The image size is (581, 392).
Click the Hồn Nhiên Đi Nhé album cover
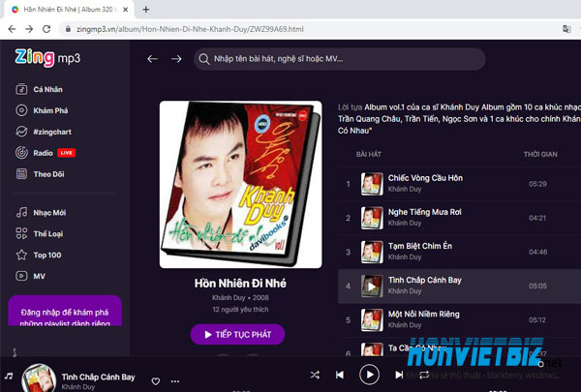[x=240, y=184]
